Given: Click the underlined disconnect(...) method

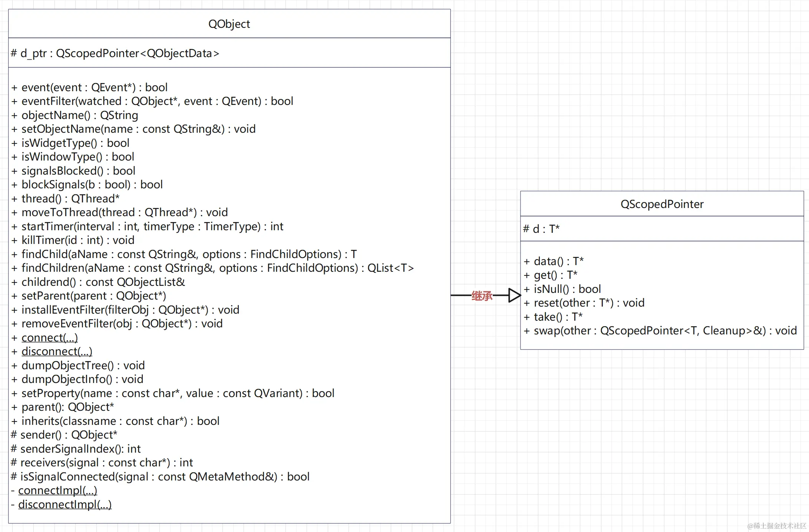Looking at the screenshot, I should pos(57,351).
